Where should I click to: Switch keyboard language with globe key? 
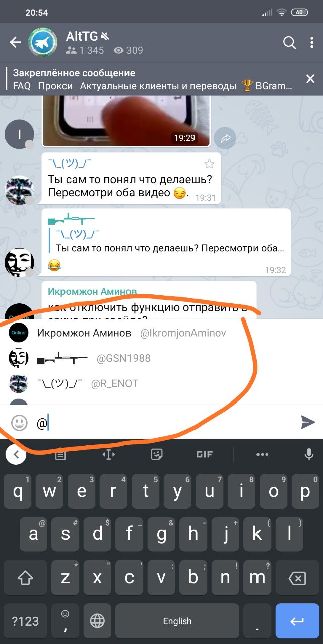click(x=97, y=621)
